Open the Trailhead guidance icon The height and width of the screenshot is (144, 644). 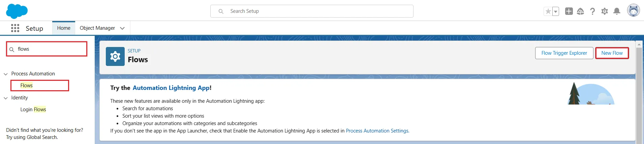pyautogui.click(x=580, y=11)
